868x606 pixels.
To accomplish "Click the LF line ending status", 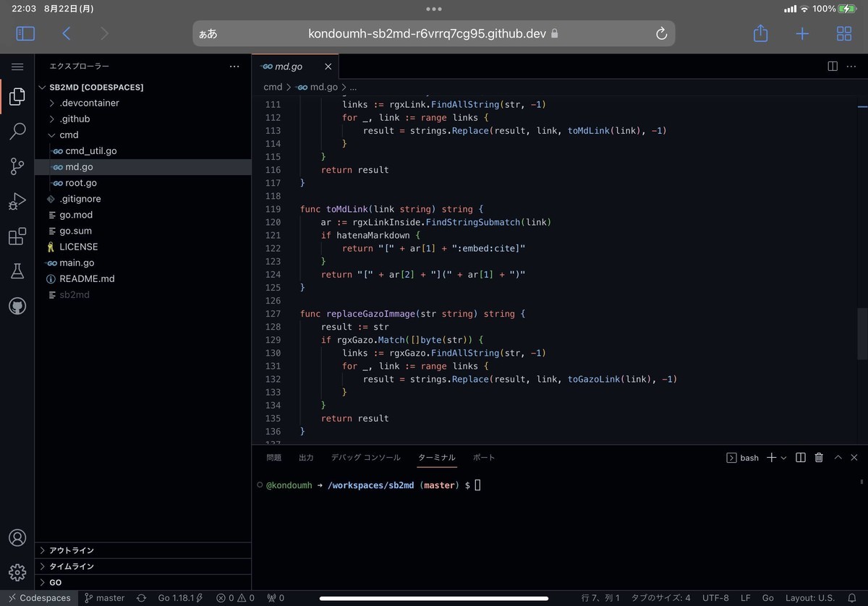I will (746, 598).
